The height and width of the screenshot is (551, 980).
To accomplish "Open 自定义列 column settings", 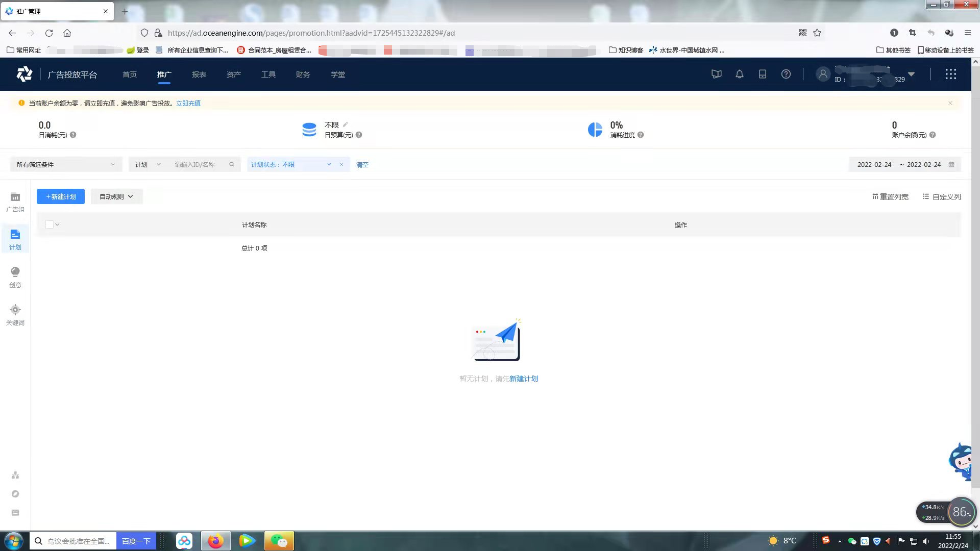I will pyautogui.click(x=942, y=197).
